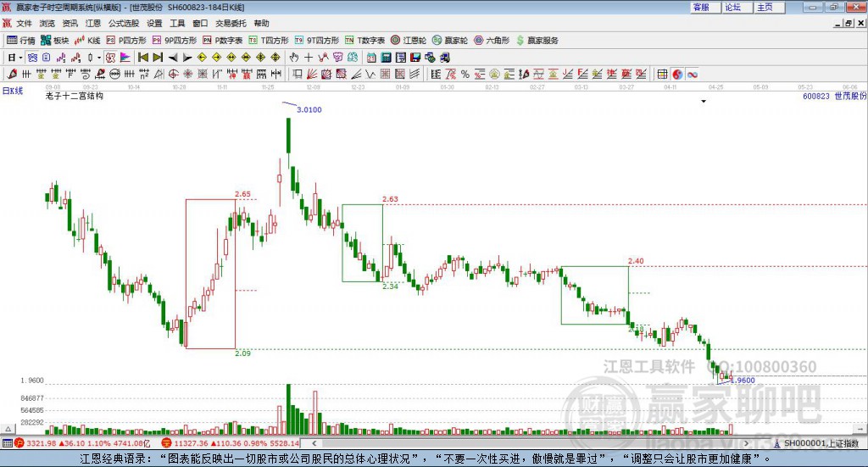
Task: Open the 日 period dropdown
Action: (14, 58)
